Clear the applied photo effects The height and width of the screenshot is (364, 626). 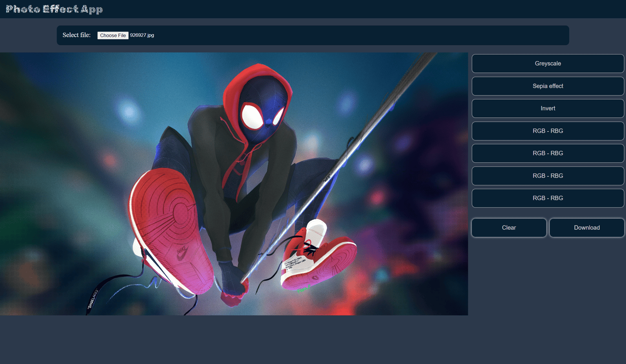[509, 227]
